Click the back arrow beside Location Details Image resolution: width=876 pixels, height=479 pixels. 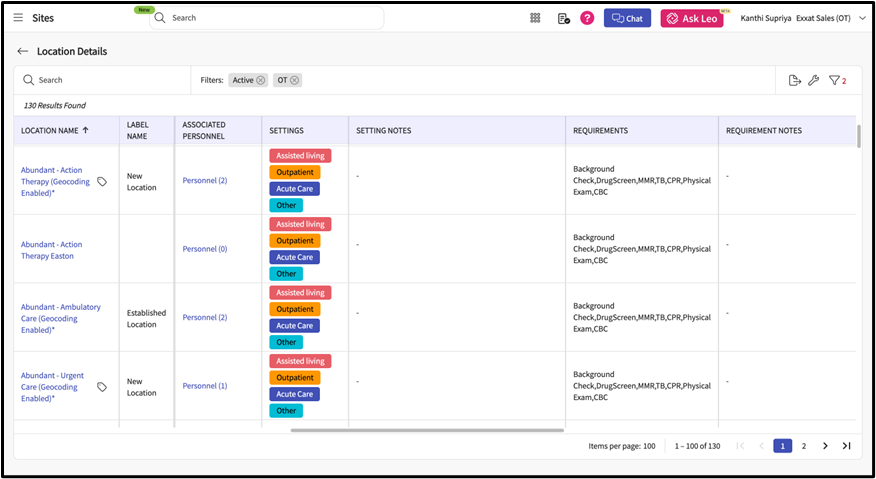[22, 51]
